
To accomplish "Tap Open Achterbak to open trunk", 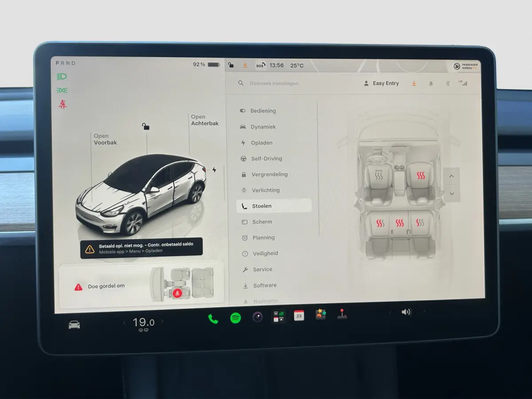I will [204, 120].
